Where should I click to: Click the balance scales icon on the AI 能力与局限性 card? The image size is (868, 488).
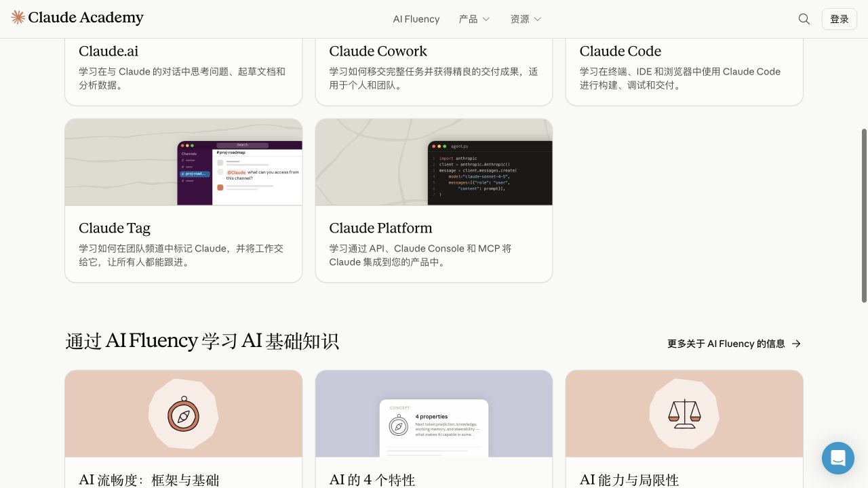(x=684, y=413)
